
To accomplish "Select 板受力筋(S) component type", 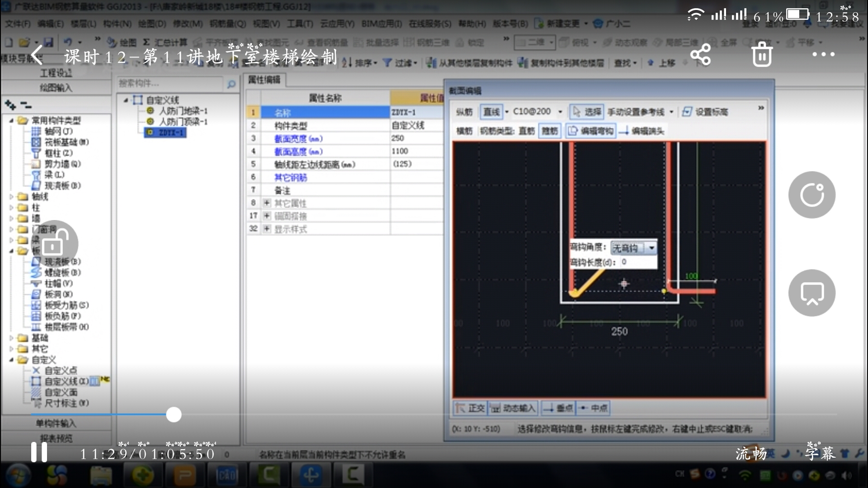I will (x=66, y=305).
